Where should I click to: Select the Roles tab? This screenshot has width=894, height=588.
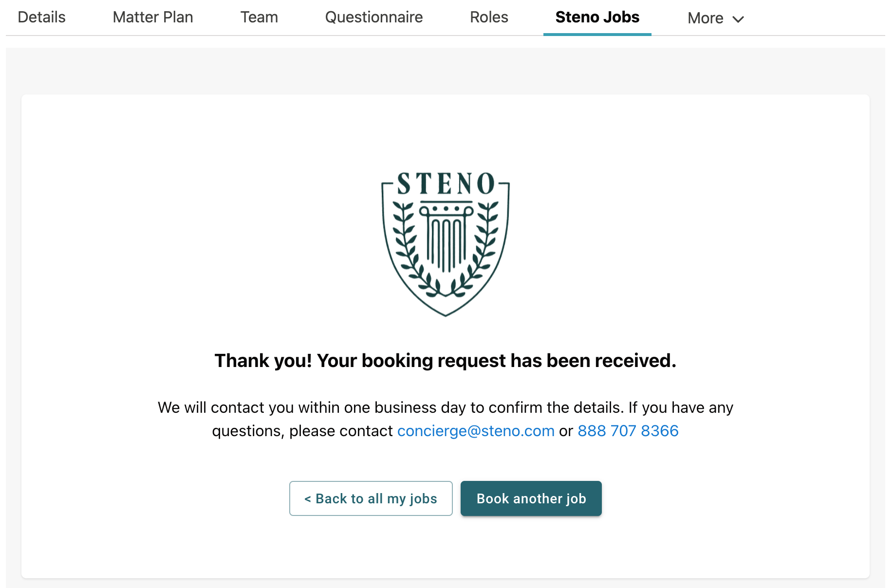489,18
